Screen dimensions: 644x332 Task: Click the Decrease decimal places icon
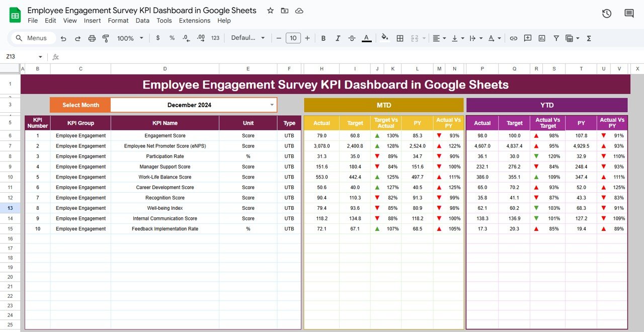(x=185, y=38)
